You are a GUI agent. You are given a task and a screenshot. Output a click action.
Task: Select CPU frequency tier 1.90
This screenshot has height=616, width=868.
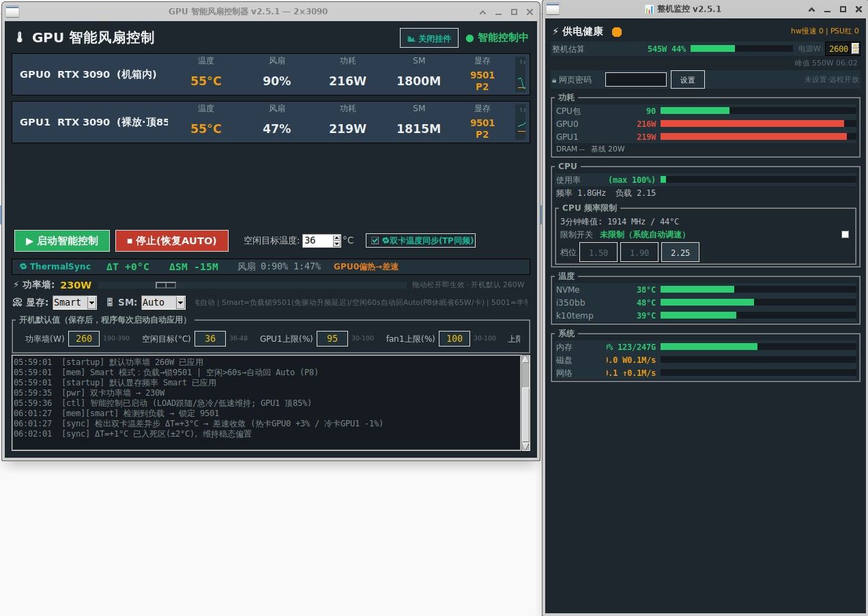(639, 252)
